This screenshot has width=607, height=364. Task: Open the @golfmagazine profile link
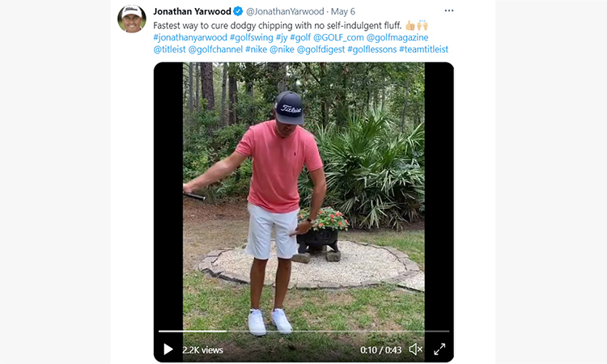point(397,37)
